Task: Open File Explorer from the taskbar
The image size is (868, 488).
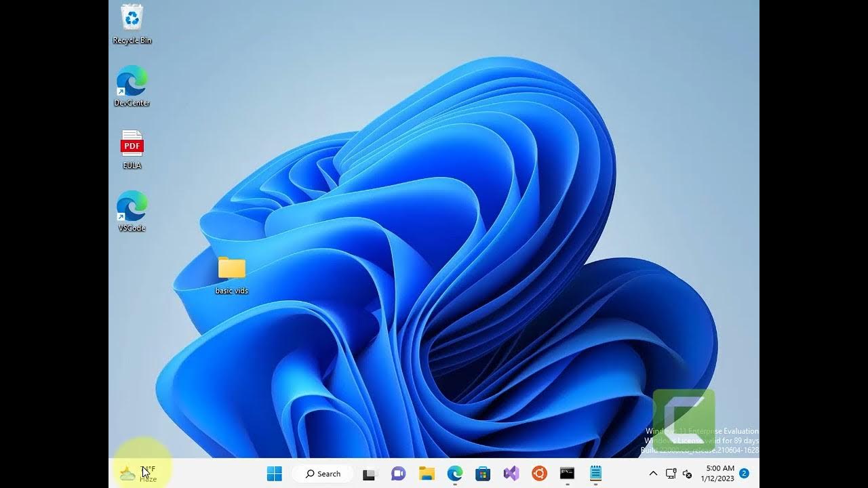Action: point(427,474)
